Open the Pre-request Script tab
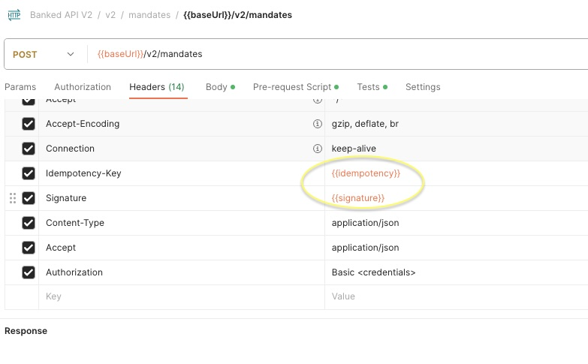This screenshot has width=588, height=364. click(x=292, y=87)
